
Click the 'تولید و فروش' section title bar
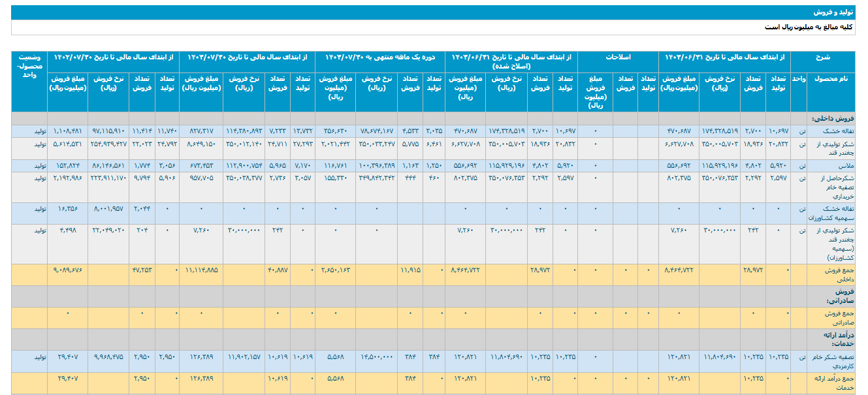pyautogui.click(x=831, y=12)
